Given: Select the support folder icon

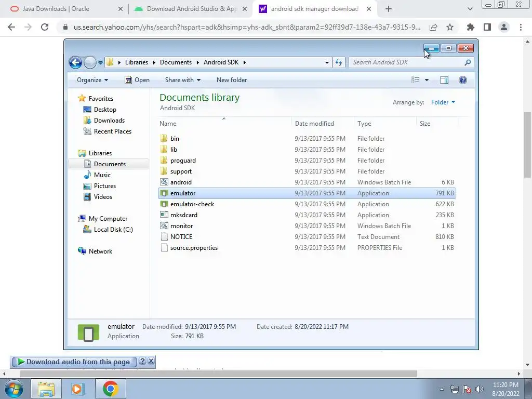Looking at the screenshot, I should 164,171.
